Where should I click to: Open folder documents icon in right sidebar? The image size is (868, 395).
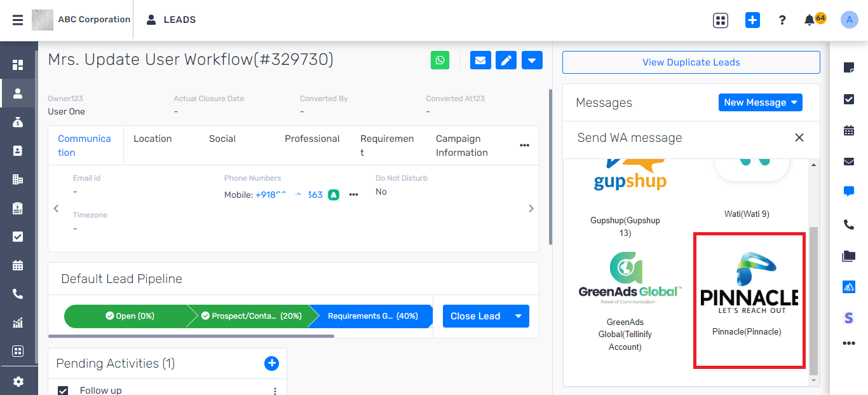[849, 256]
